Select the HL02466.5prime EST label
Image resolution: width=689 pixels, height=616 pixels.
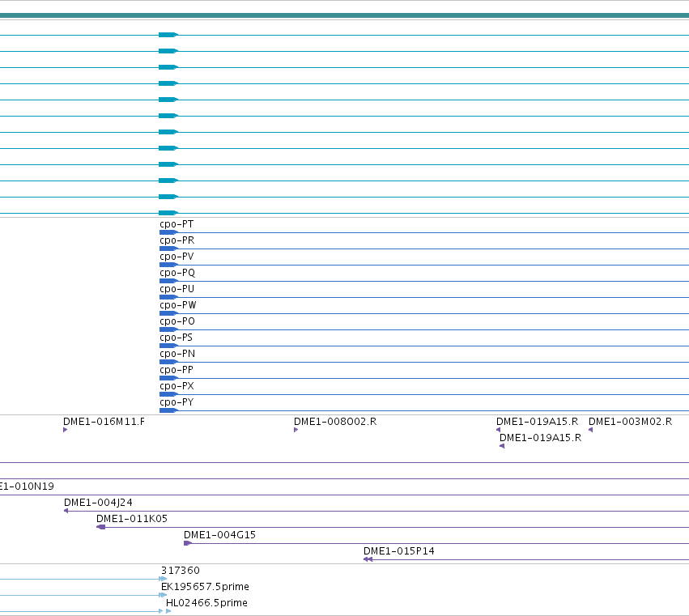(207, 603)
